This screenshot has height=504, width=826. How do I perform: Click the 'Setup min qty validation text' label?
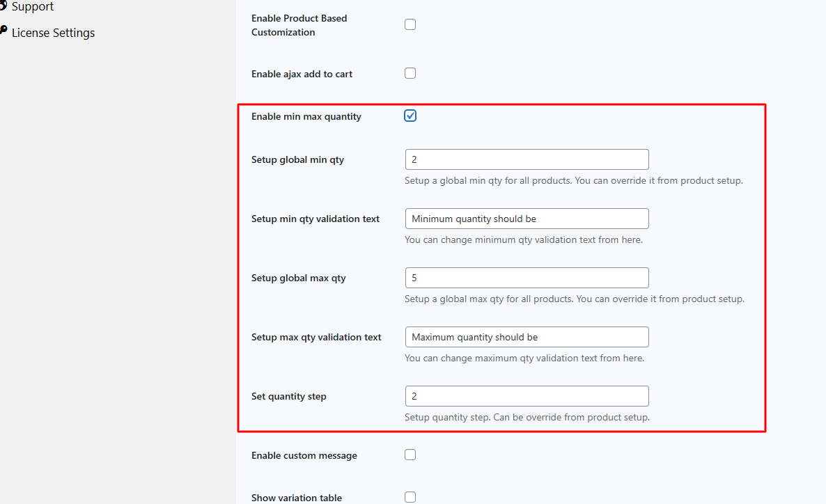coord(315,219)
